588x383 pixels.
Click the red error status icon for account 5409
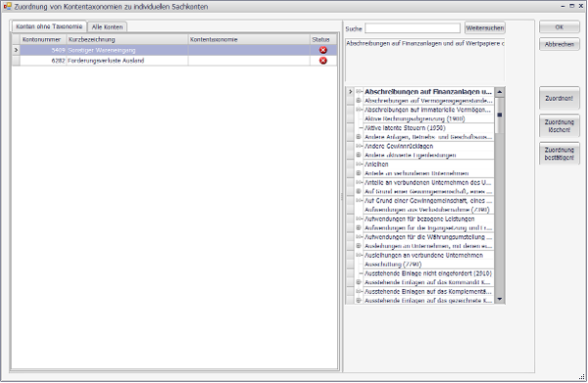pyautogui.click(x=322, y=50)
